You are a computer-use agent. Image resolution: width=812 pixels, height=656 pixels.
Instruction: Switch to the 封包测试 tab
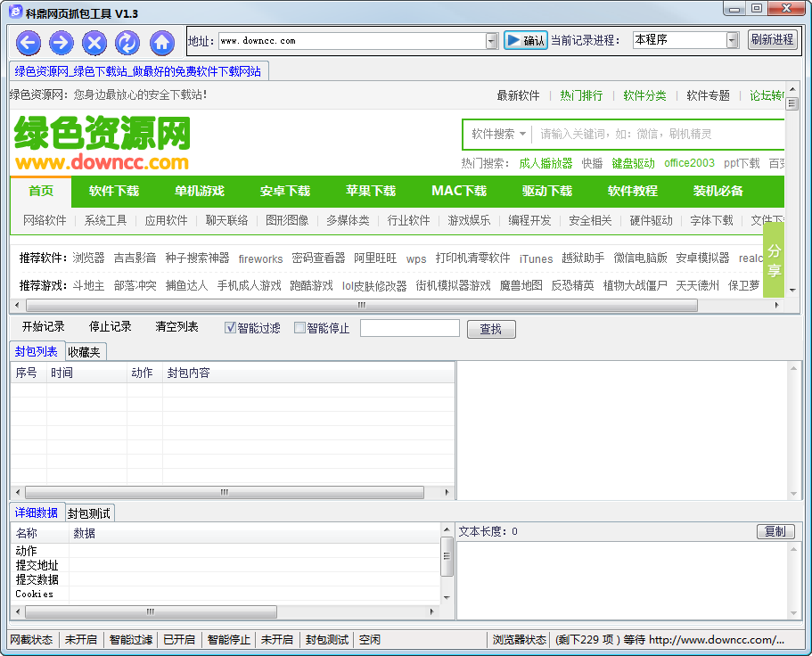pos(88,512)
